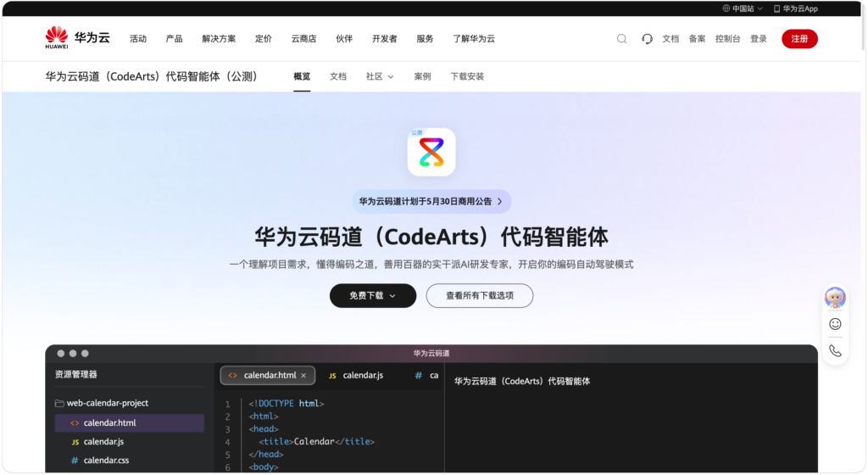
Task: Click the phone contact icon
Action: tap(835, 350)
